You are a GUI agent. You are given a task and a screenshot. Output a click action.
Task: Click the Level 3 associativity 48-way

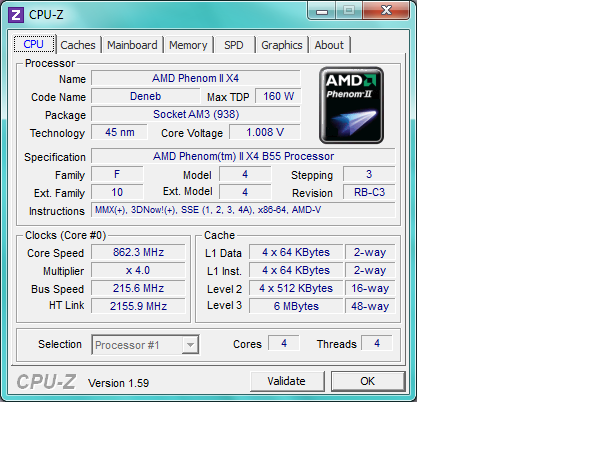pos(370,306)
